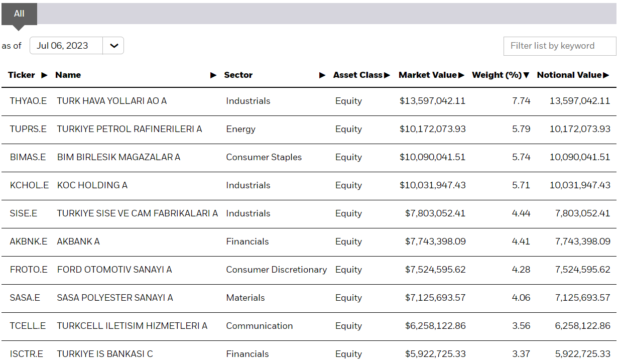Click the Weight (%) column header
The width and height of the screenshot is (618, 364).
[x=497, y=75]
